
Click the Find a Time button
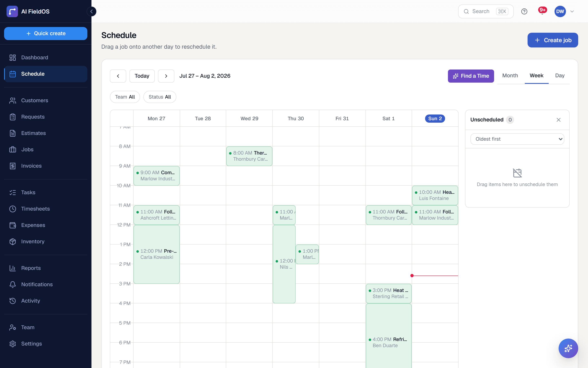click(x=471, y=76)
